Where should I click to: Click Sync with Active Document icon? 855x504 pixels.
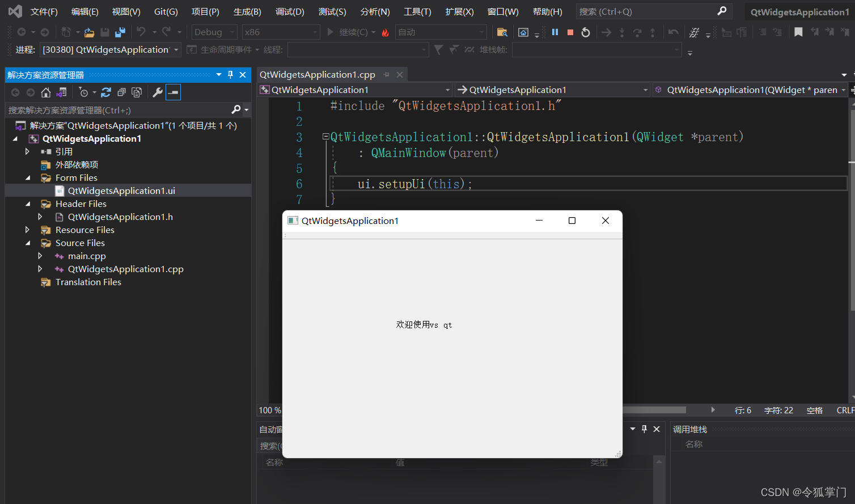(x=106, y=92)
